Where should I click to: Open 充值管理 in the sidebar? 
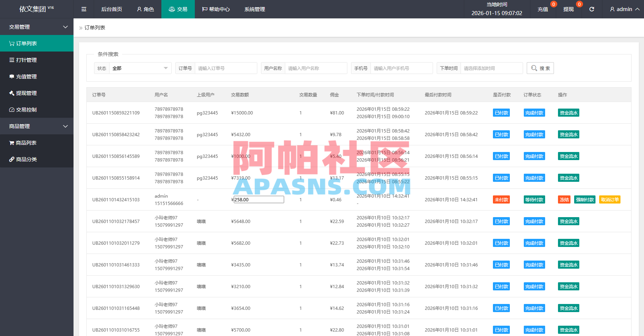[x=37, y=77]
